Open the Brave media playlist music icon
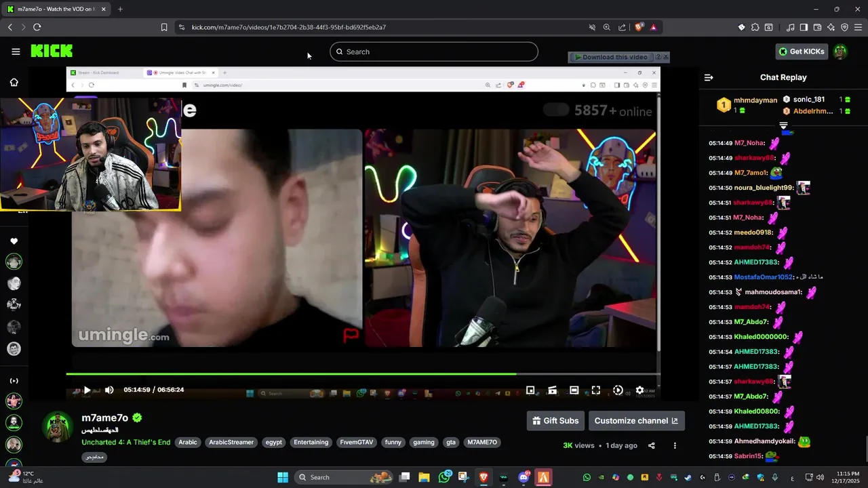 click(x=790, y=27)
